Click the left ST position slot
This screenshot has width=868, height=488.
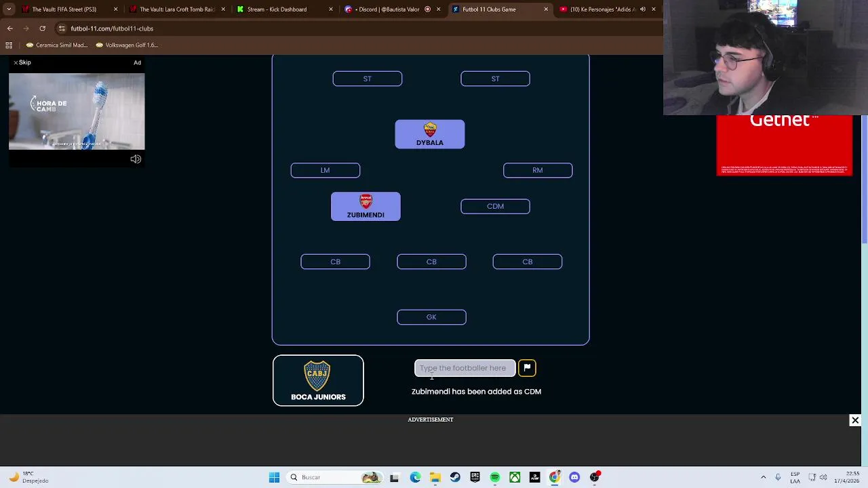click(x=367, y=79)
